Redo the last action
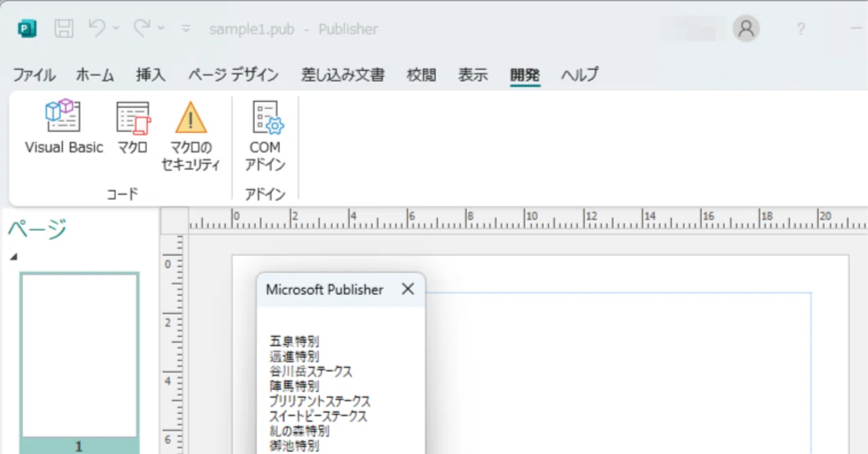This screenshot has height=454, width=868. (142, 28)
